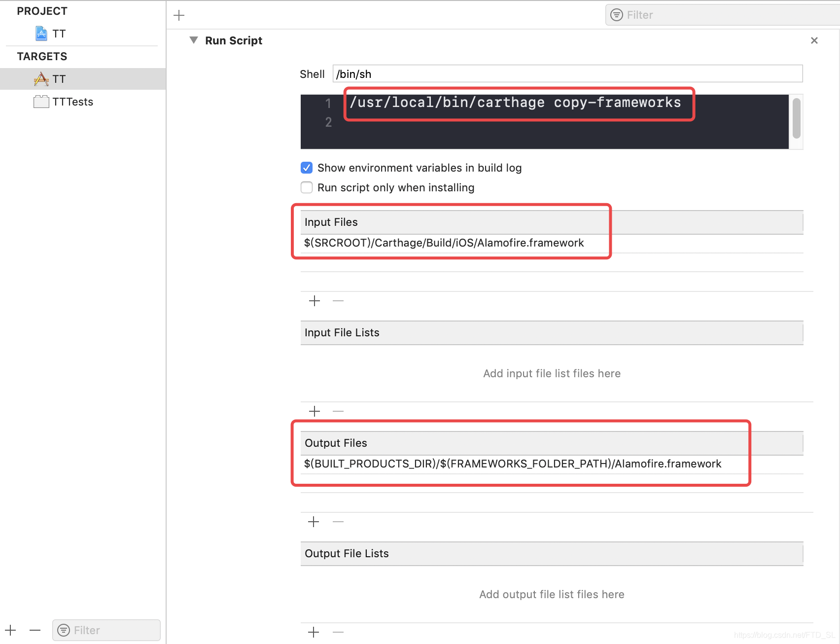Add an input file list with plus
840x644 pixels.
coord(315,411)
